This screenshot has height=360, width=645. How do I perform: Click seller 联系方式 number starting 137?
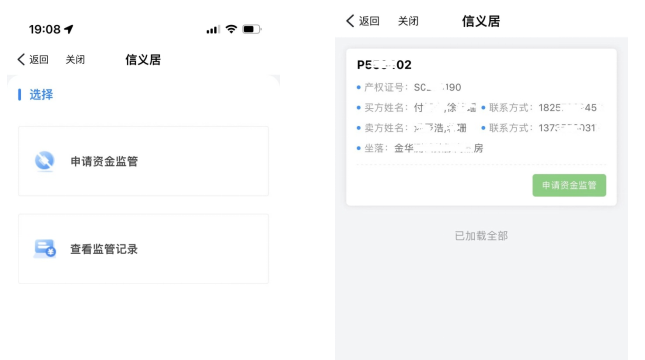567,128
